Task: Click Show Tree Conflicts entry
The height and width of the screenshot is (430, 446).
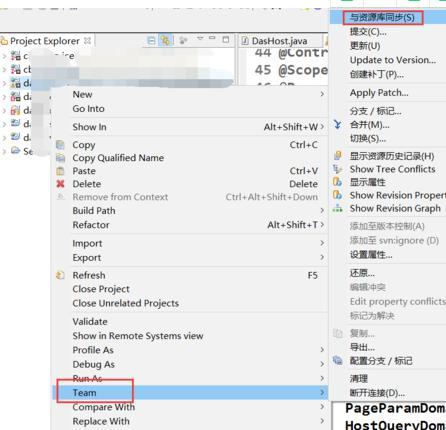Action: point(392,169)
